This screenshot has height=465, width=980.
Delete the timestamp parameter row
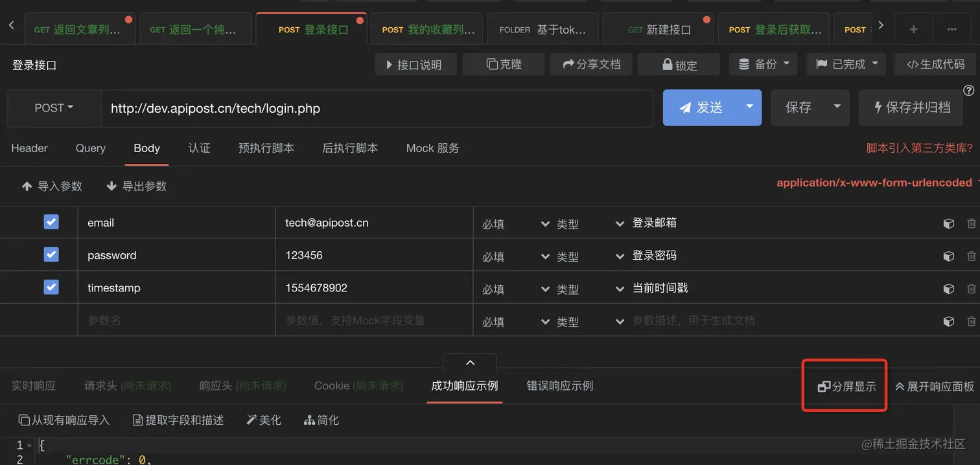(x=971, y=288)
